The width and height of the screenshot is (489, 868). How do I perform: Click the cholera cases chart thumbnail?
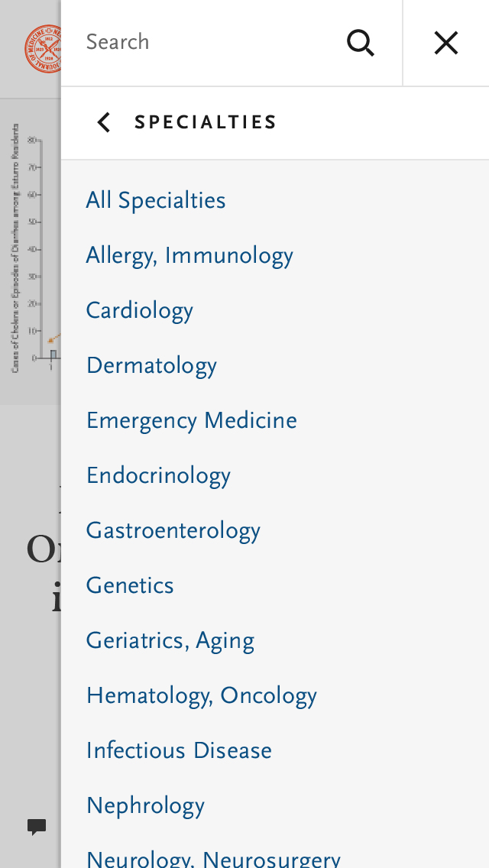[x=32, y=251]
